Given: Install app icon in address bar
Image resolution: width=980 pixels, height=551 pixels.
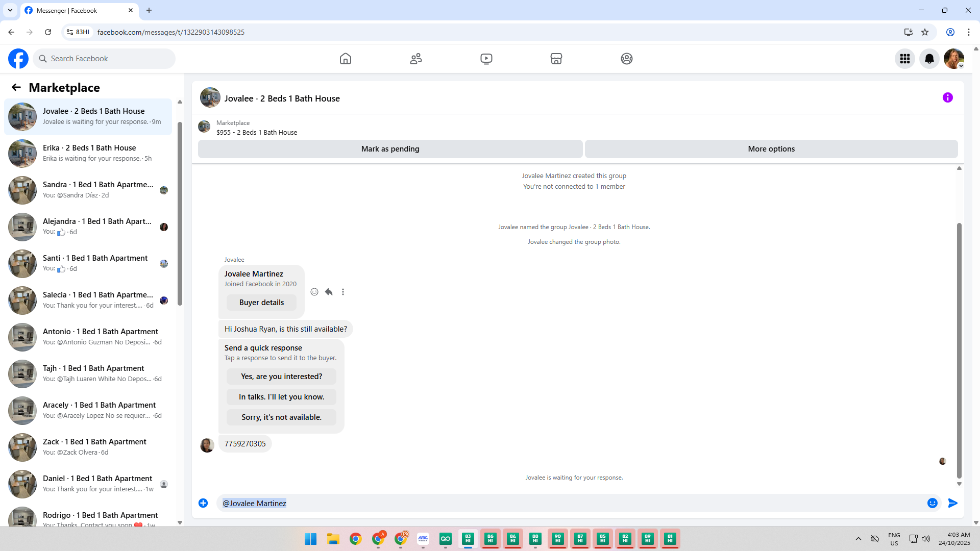Looking at the screenshot, I should click(909, 32).
